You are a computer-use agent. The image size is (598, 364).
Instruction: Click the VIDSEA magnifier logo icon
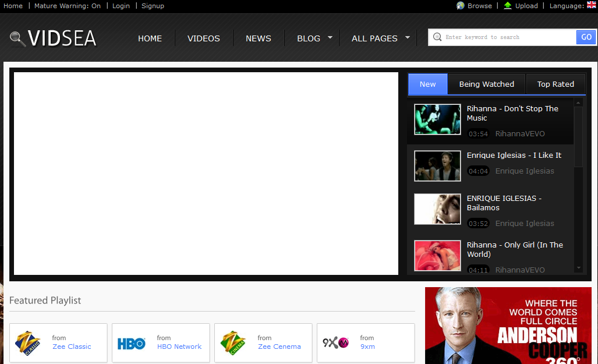[x=18, y=38]
